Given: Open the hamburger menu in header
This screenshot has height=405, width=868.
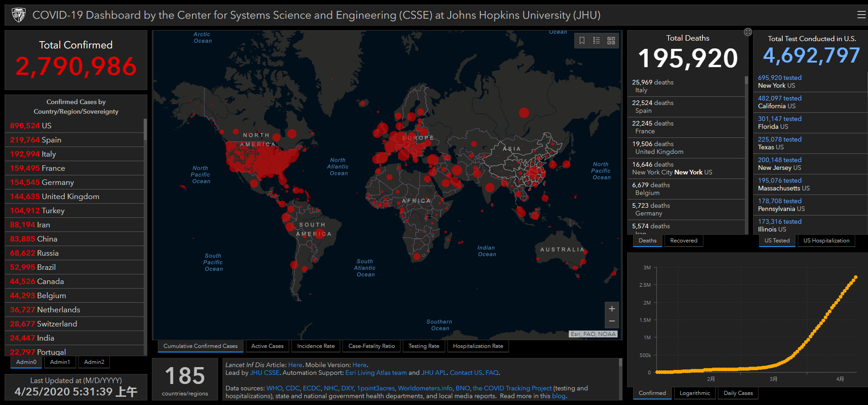Looking at the screenshot, I should pos(861,15).
